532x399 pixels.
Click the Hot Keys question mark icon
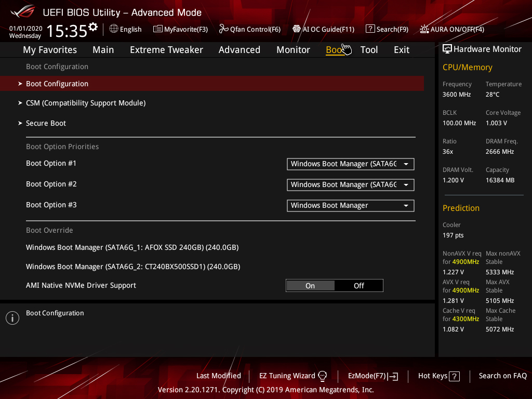[454, 376]
